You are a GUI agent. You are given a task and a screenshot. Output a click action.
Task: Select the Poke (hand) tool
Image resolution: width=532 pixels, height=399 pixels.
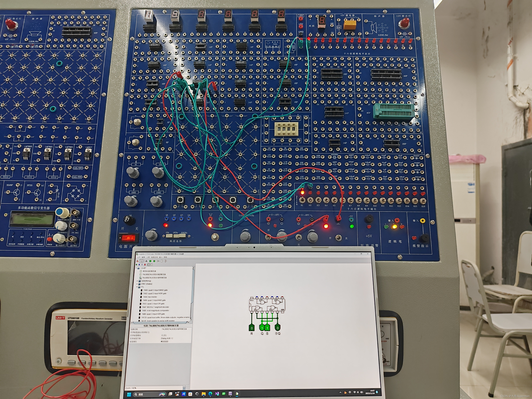tap(138, 261)
